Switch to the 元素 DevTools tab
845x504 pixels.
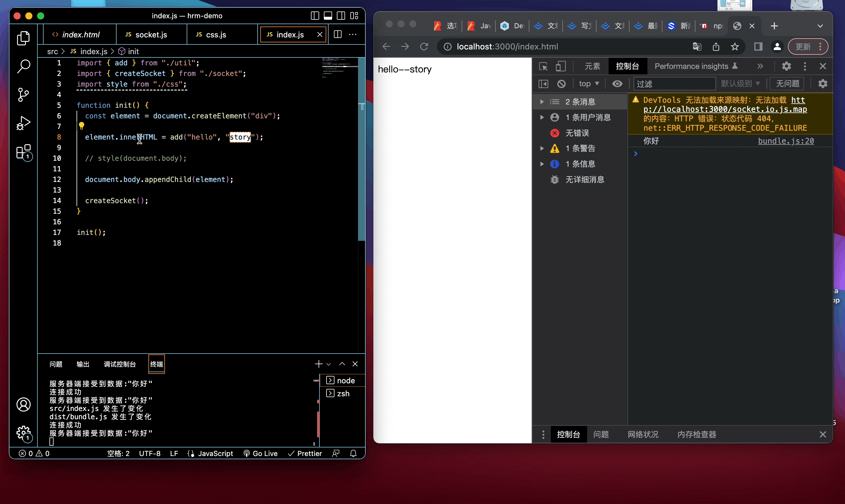point(592,66)
